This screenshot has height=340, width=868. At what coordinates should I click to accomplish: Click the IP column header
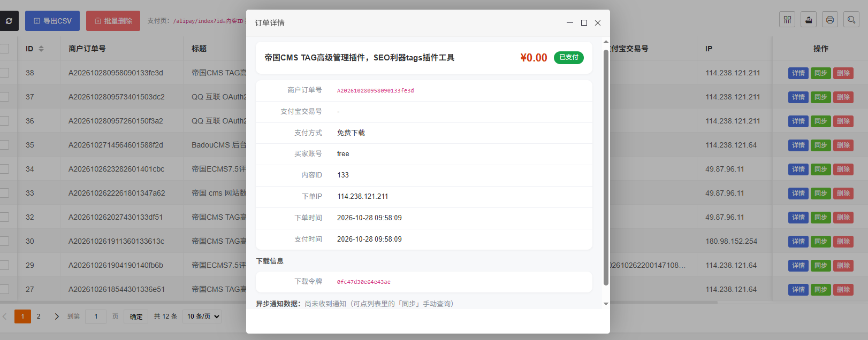709,49
